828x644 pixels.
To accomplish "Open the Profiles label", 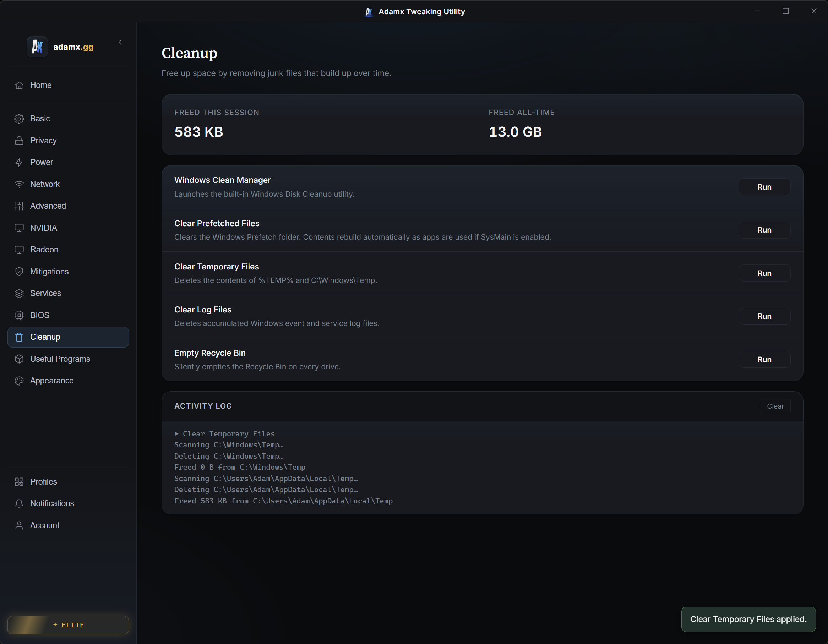I will click(44, 482).
